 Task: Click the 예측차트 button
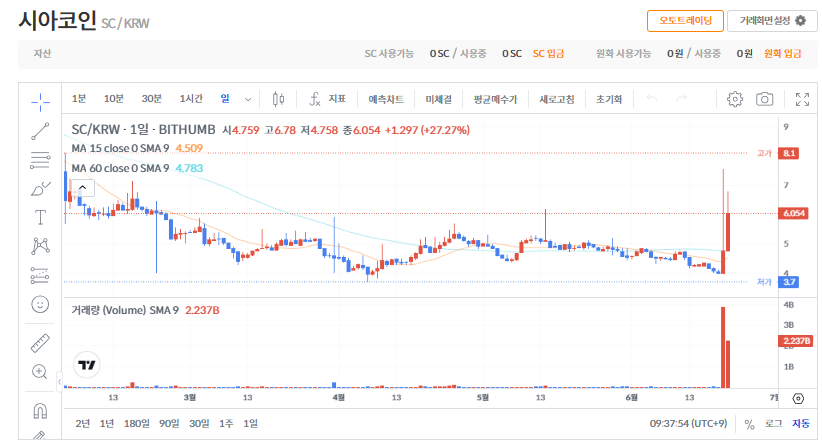point(386,99)
